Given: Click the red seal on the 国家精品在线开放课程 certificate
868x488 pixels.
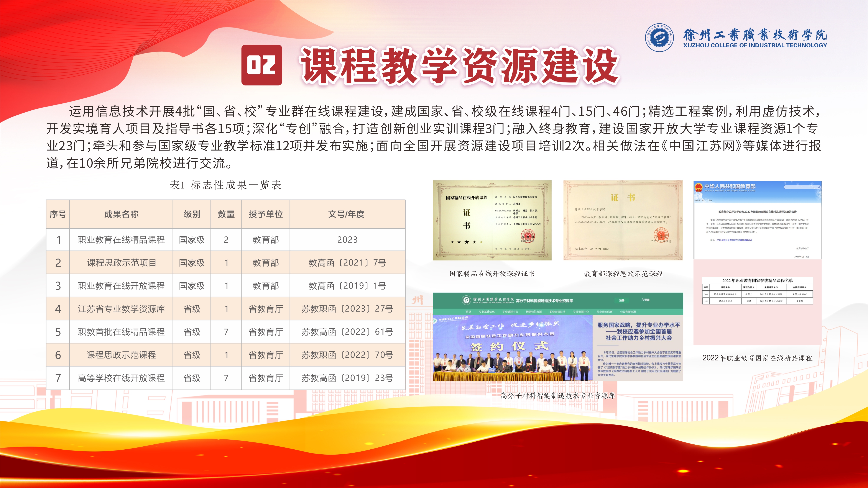Looking at the screenshot, I should (x=528, y=236).
